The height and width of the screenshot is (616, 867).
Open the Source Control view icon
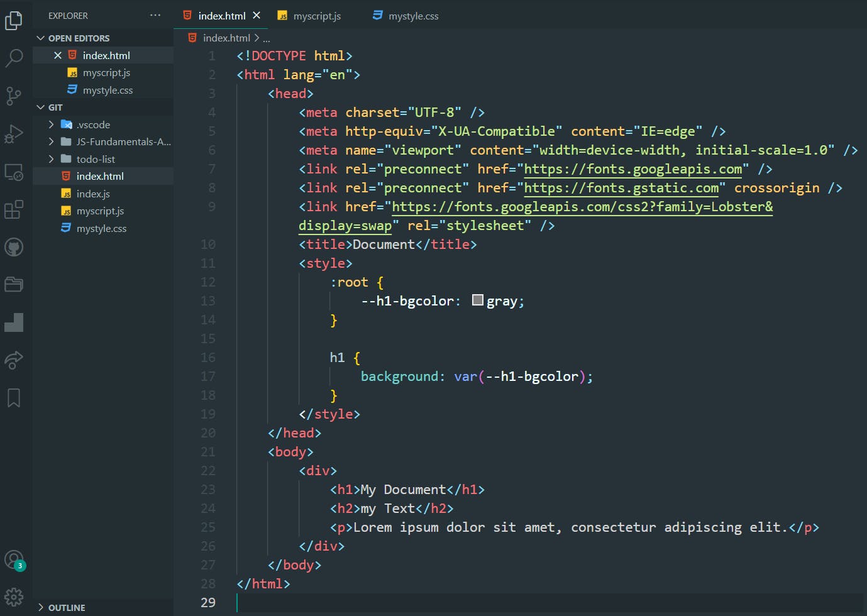[x=13, y=96]
